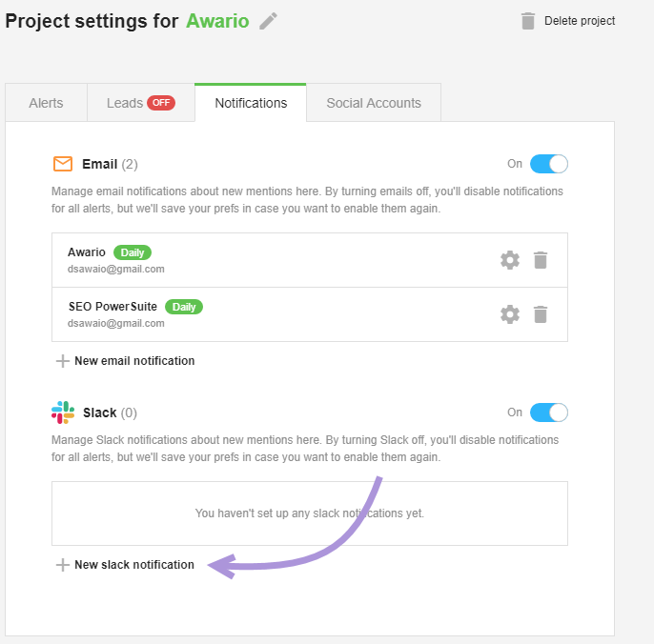Click the red OFF badge on Leads

pos(161,103)
